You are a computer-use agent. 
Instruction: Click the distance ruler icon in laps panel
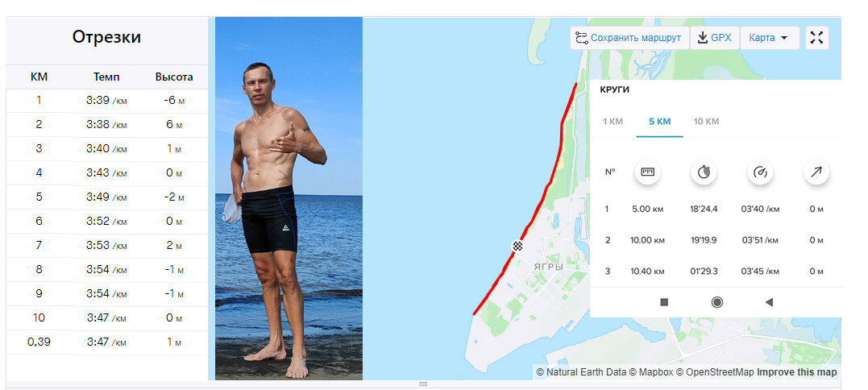coord(647,172)
